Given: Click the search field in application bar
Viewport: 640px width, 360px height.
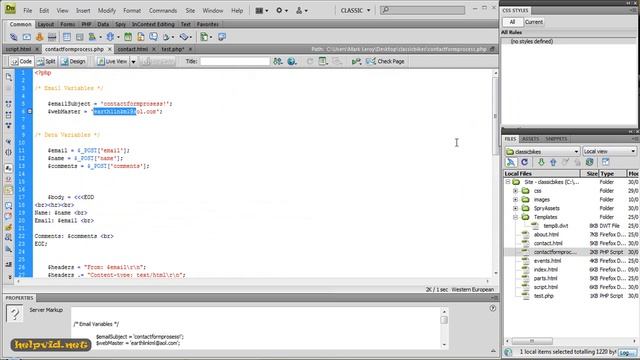Looking at the screenshot, I should click(x=422, y=10).
